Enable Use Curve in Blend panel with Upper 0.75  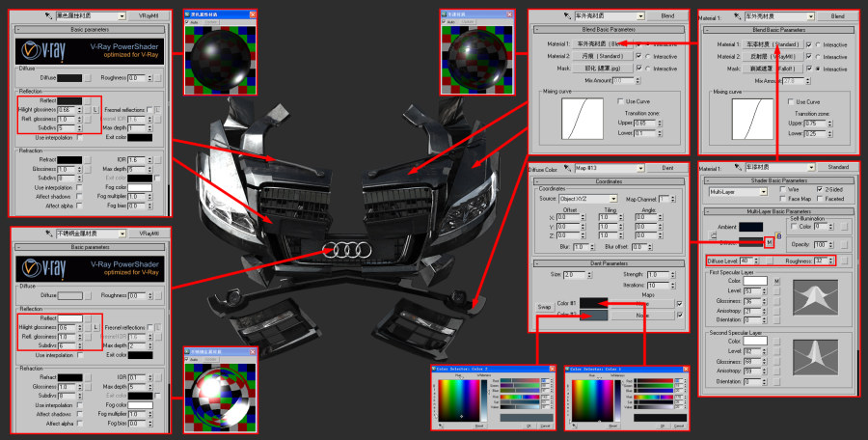791,102
